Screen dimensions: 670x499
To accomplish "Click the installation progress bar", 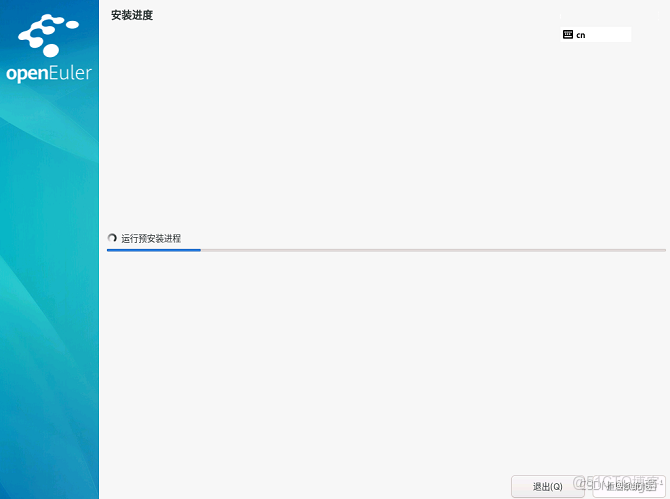I will pyautogui.click(x=386, y=250).
